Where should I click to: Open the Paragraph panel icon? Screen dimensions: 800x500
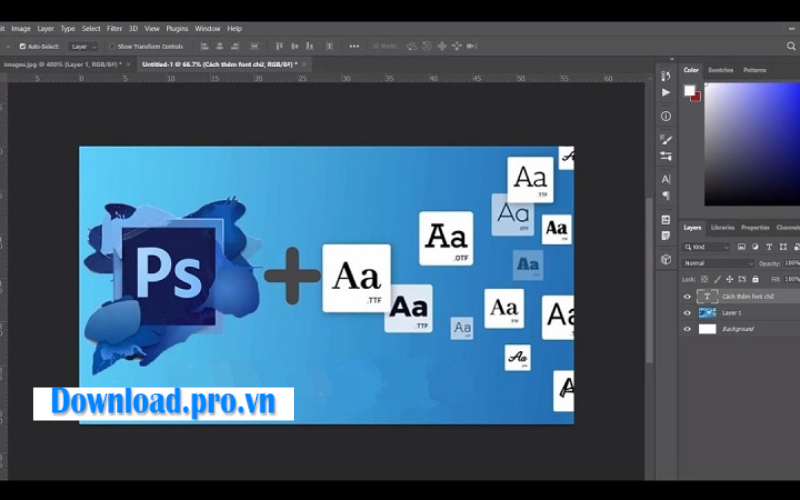pyautogui.click(x=666, y=195)
